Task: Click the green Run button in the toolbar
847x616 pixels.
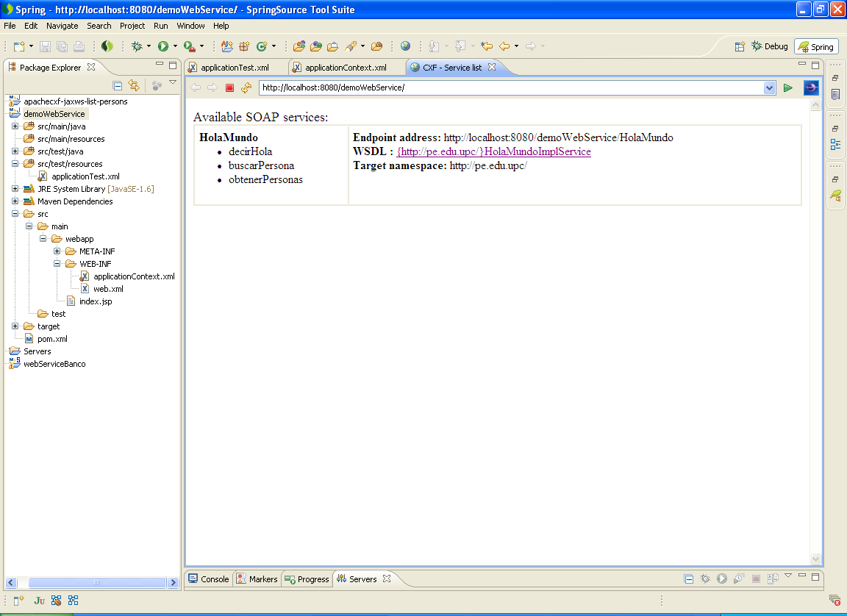Action: click(x=162, y=46)
